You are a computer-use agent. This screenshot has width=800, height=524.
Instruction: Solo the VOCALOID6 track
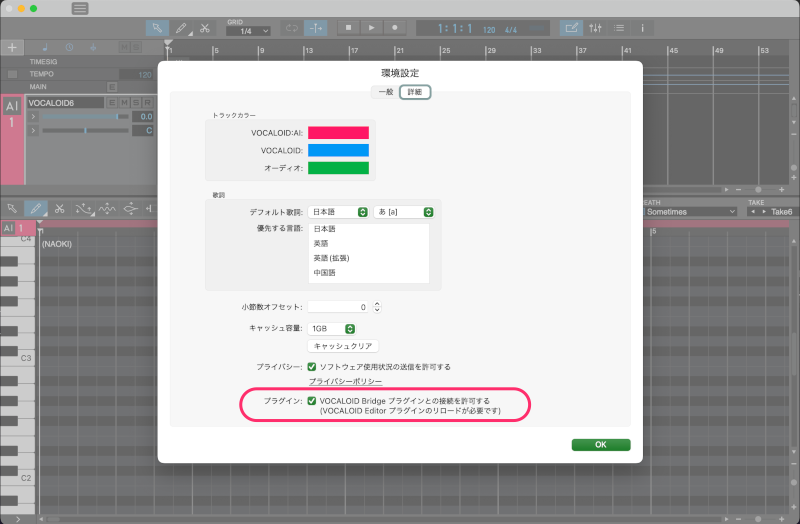[x=136, y=103]
